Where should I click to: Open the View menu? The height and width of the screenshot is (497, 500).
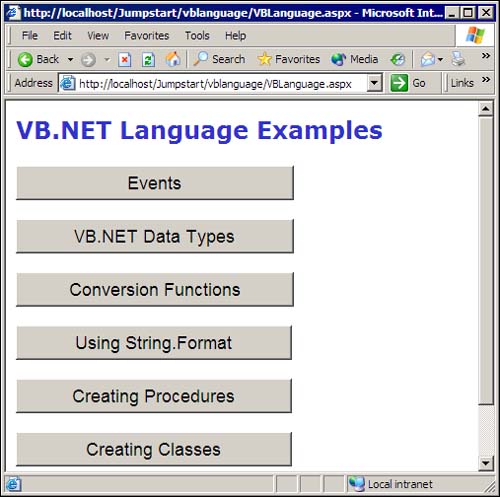(98, 36)
